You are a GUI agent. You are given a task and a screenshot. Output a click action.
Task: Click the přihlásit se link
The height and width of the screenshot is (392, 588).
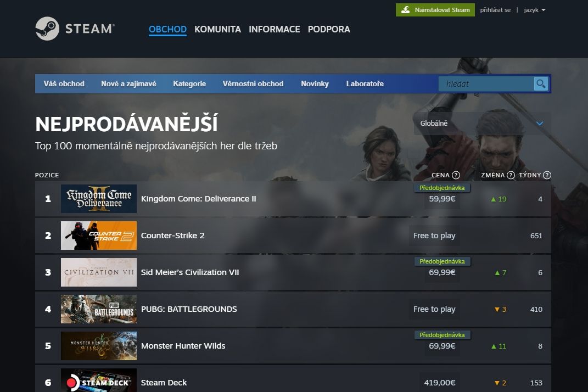495,10
